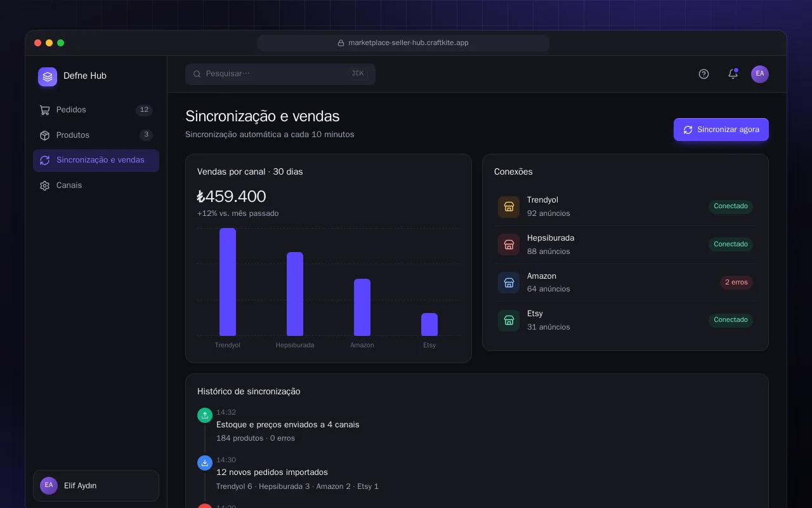This screenshot has height=508, width=812.
Task: Click Sincronizar agora button
Action: coord(721,130)
